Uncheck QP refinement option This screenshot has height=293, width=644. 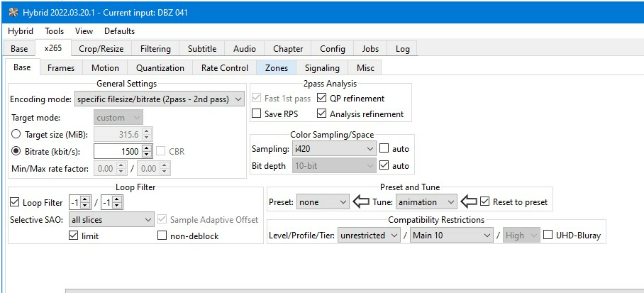coord(322,98)
